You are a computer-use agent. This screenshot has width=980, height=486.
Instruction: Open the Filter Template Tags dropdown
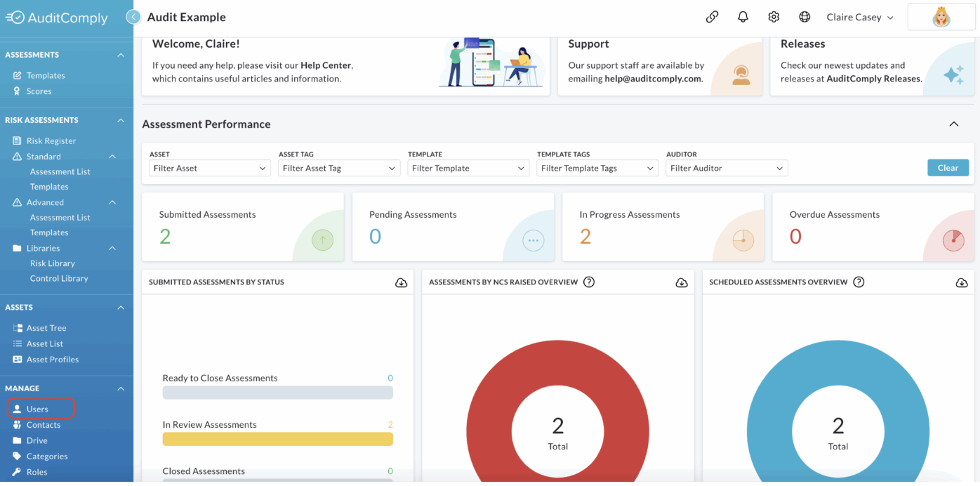pos(597,168)
